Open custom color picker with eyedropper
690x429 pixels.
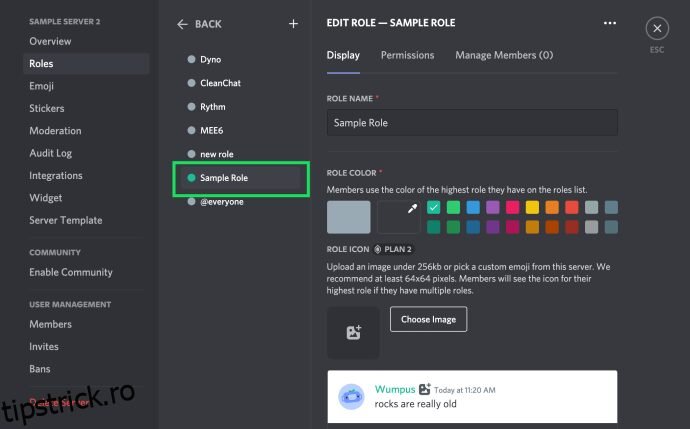(x=399, y=217)
